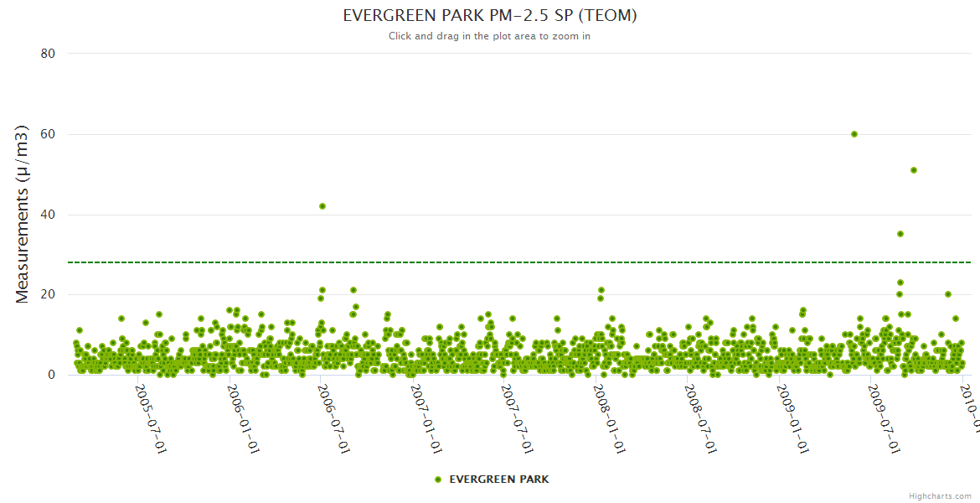Open the Highcharts.com credit link
The width and height of the screenshot is (980, 503).
(x=940, y=495)
